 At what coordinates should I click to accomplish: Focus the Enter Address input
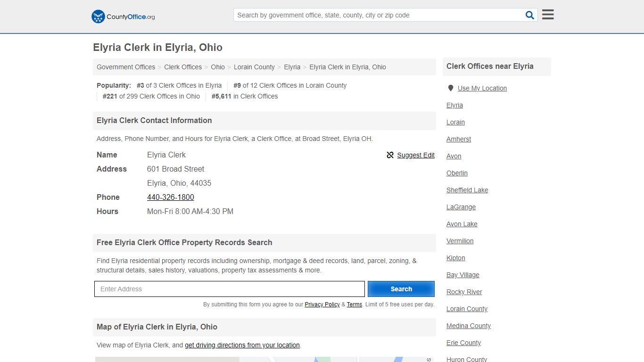[230, 289]
